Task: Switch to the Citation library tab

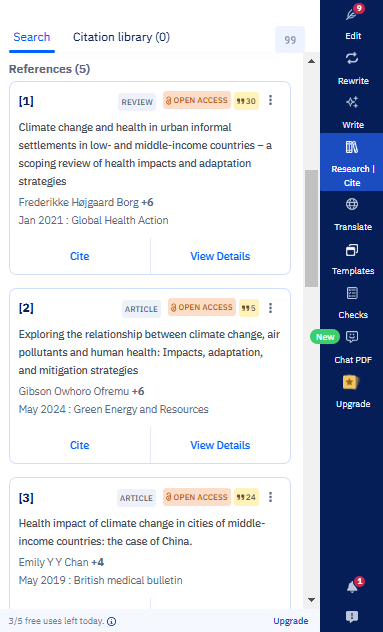Action: coord(121,37)
